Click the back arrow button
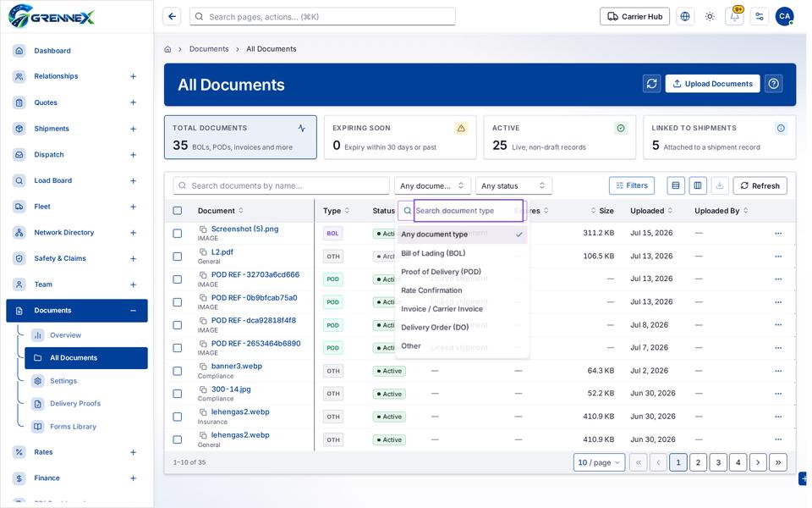This screenshot has width=812, height=508. coord(172,17)
